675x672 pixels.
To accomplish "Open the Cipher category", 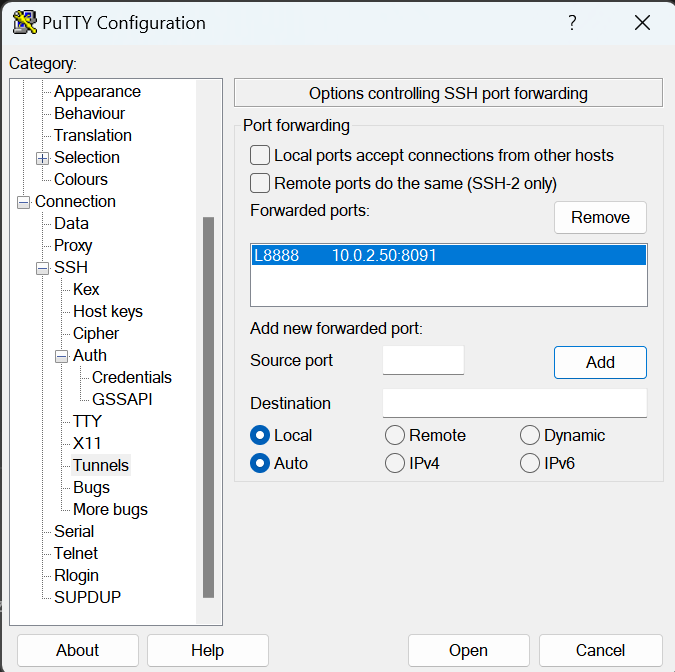I will [x=96, y=333].
